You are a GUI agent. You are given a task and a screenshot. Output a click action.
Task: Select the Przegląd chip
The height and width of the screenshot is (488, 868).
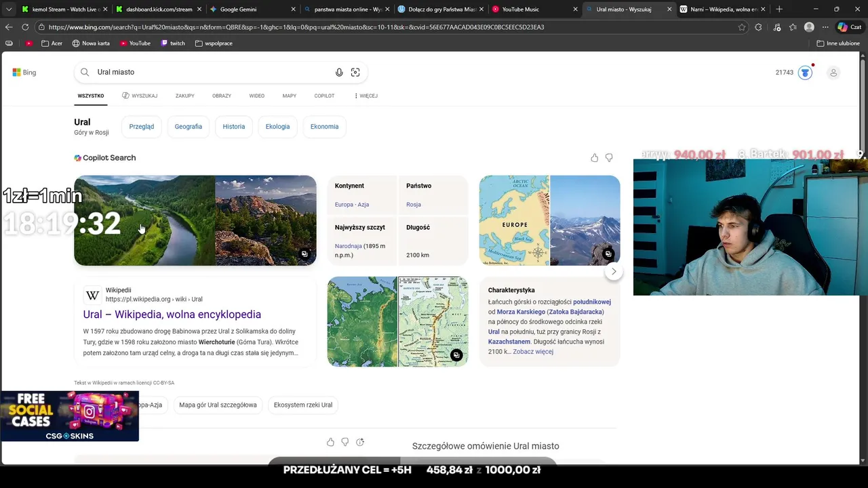142,127
